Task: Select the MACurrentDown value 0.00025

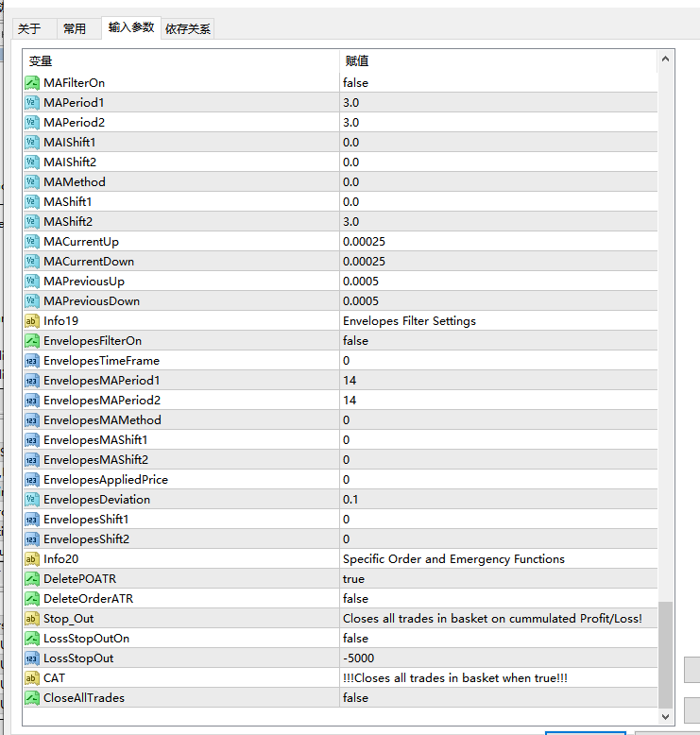Action: tap(364, 262)
